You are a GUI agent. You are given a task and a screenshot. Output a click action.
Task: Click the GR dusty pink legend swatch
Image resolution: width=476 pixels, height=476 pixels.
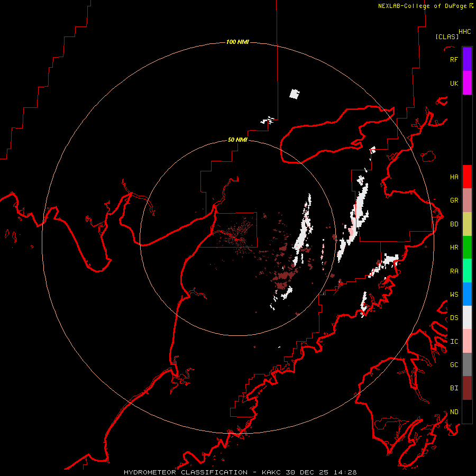coord(467,200)
